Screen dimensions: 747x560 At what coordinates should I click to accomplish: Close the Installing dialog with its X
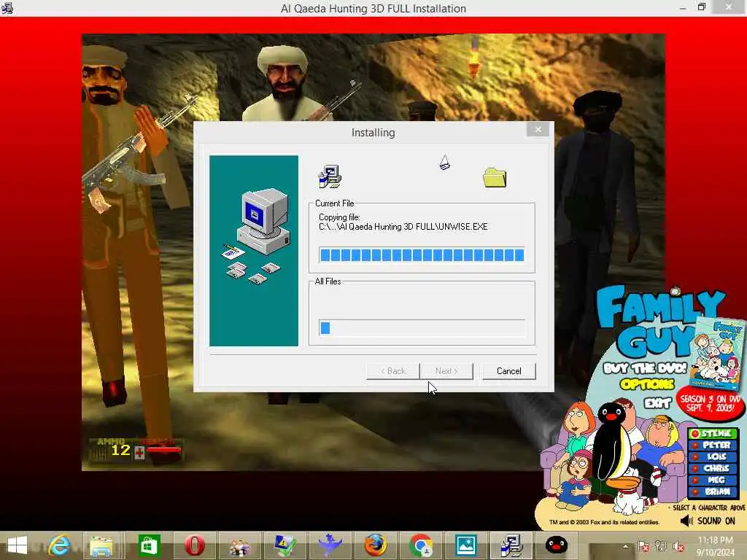coord(538,130)
